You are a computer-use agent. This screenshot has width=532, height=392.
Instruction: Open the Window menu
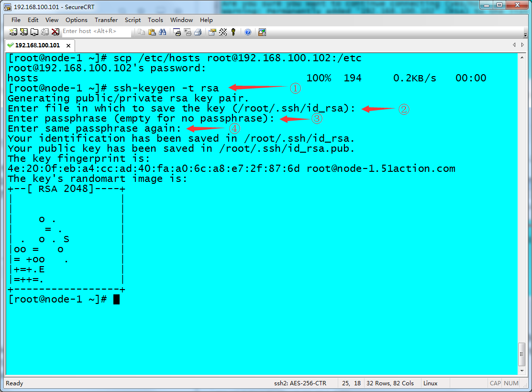point(181,20)
